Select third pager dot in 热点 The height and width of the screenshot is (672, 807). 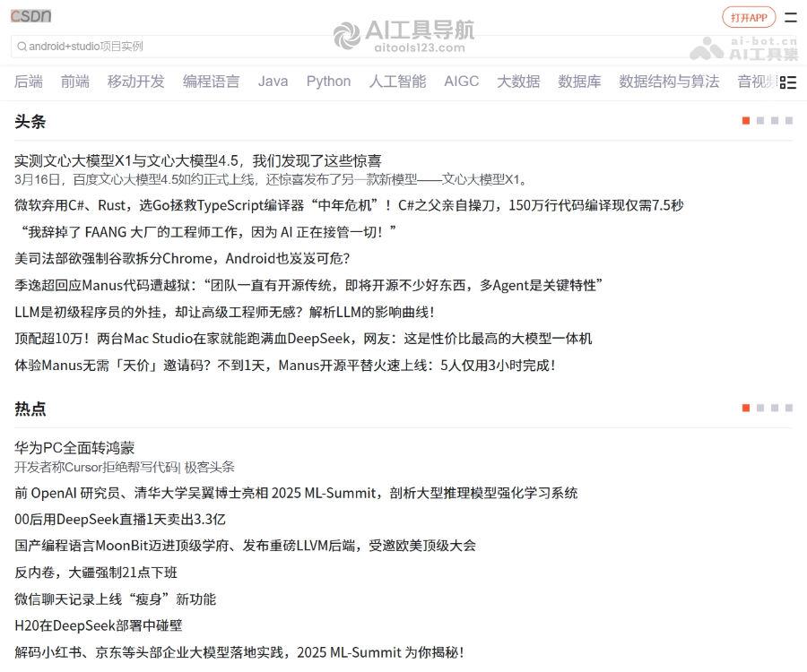(775, 408)
